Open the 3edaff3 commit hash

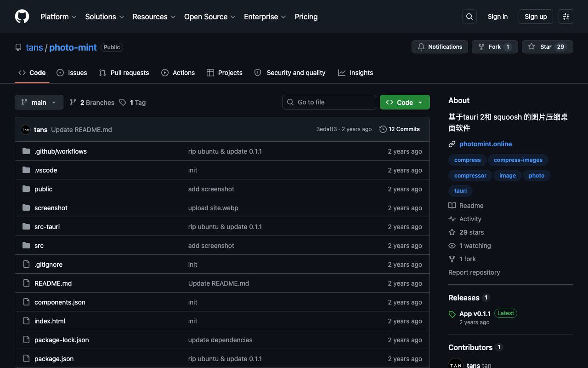[327, 129]
